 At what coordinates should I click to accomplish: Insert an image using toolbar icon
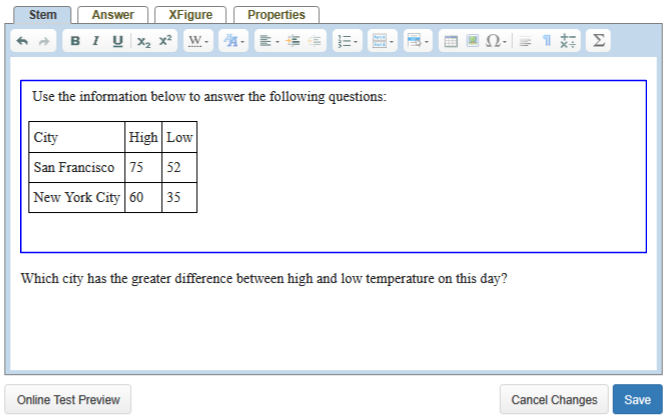472,41
